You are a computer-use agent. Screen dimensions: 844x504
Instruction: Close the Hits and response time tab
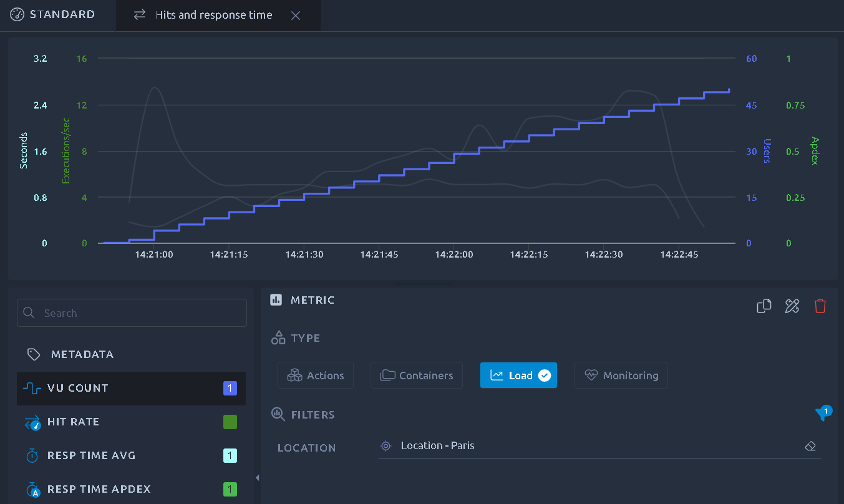coord(296,16)
